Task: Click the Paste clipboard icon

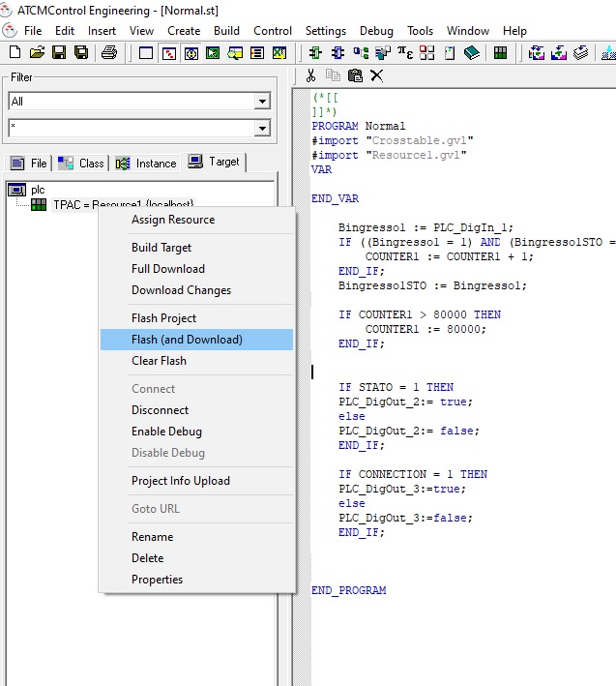Action: pyautogui.click(x=355, y=75)
